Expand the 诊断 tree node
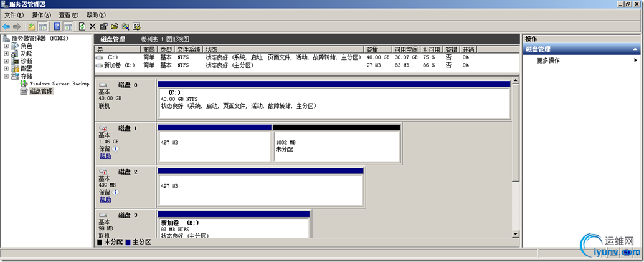This screenshot has width=644, height=262. coord(6,61)
